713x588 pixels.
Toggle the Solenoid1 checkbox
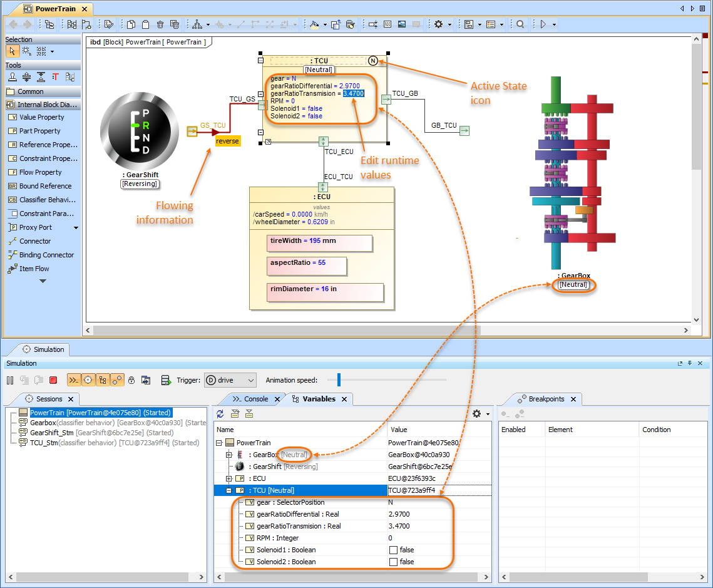click(393, 550)
